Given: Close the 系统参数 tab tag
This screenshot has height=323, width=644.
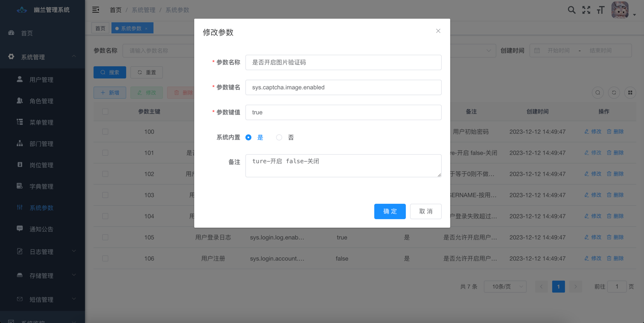Looking at the screenshot, I should pyautogui.click(x=146, y=29).
